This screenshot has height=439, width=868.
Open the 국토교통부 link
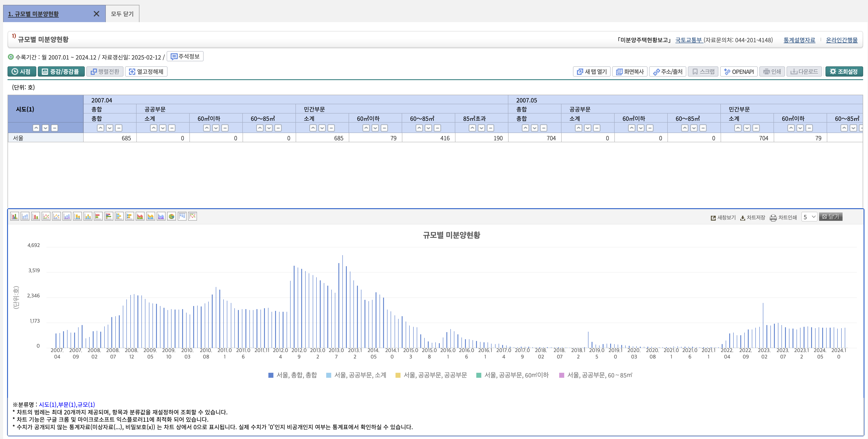(689, 40)
